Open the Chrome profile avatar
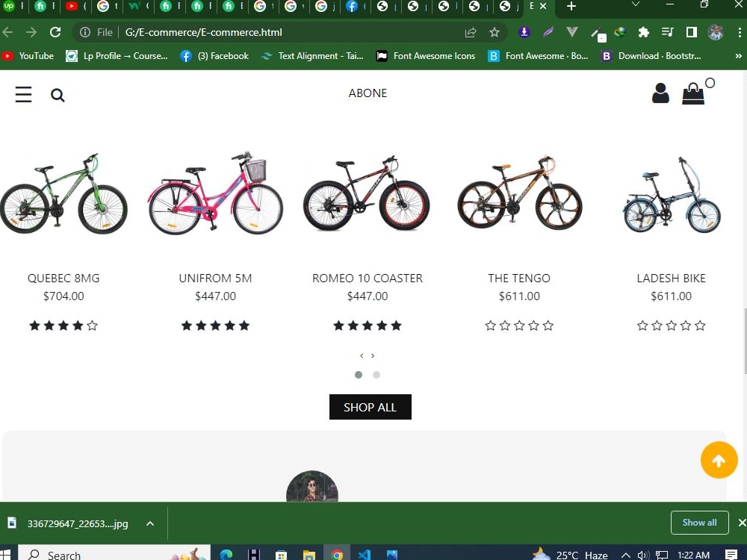Viewport: 747px width, 560px height. pos(716,32)
